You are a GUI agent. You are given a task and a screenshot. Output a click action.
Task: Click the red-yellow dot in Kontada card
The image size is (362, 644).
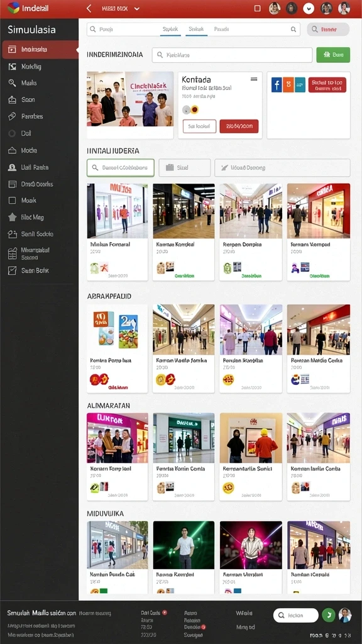[195, 109]
